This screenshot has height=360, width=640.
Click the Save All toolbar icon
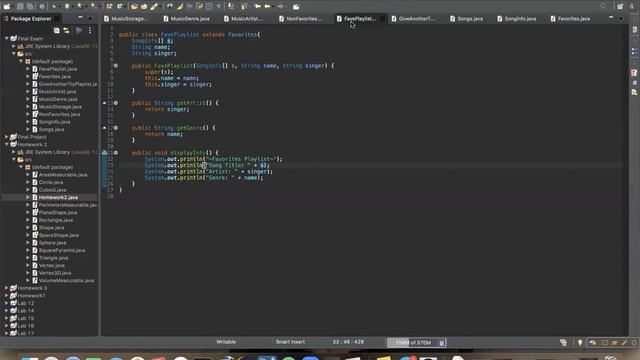point(30,6)
